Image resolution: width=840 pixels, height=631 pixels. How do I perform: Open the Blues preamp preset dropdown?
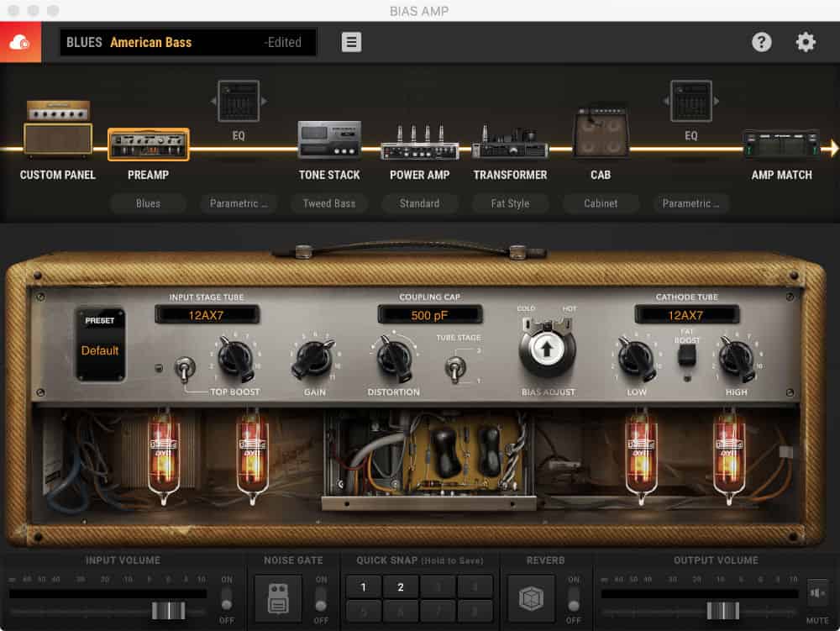pos(148,203)
